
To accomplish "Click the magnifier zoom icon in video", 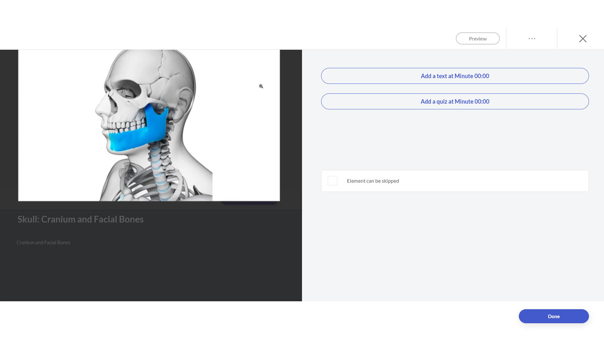I will point(261,86).
